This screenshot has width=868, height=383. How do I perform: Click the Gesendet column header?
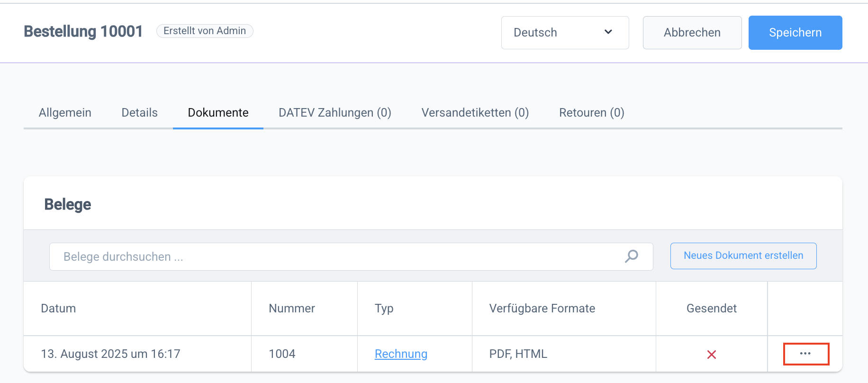711,309
